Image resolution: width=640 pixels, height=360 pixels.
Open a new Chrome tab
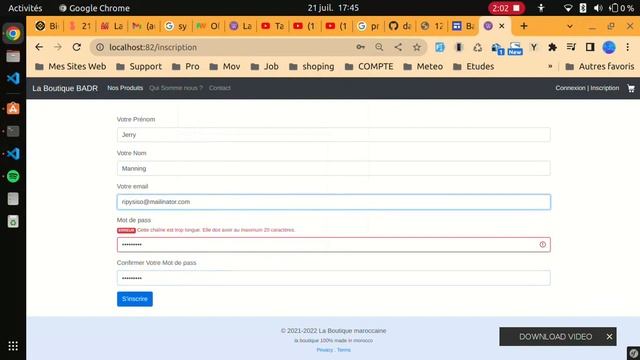524,26
